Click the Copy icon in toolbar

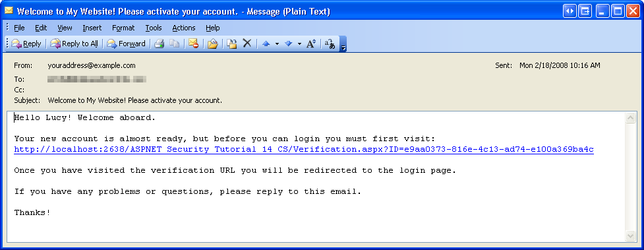(x=175, y=44)
